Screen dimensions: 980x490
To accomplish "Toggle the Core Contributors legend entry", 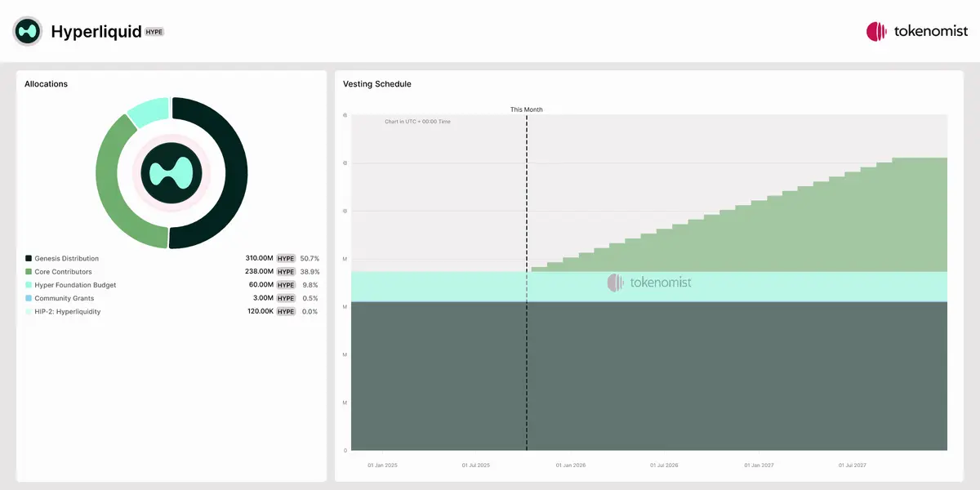I will 63,272.
